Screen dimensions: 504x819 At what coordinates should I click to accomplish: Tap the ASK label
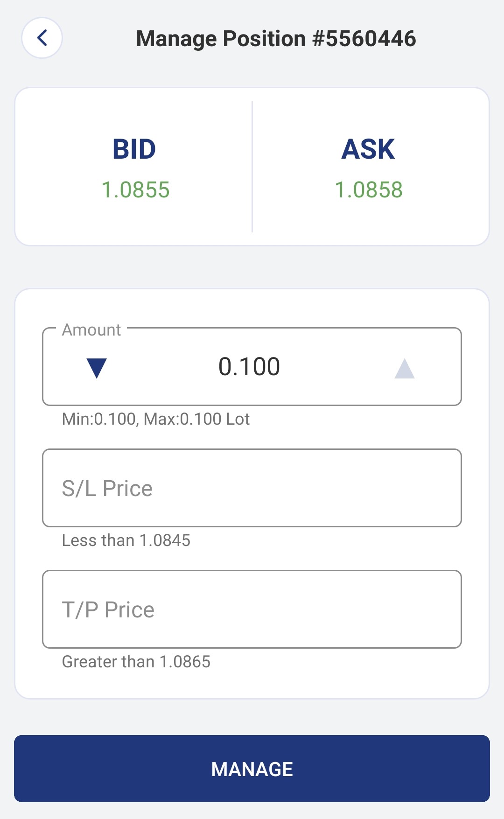point(368,149)
